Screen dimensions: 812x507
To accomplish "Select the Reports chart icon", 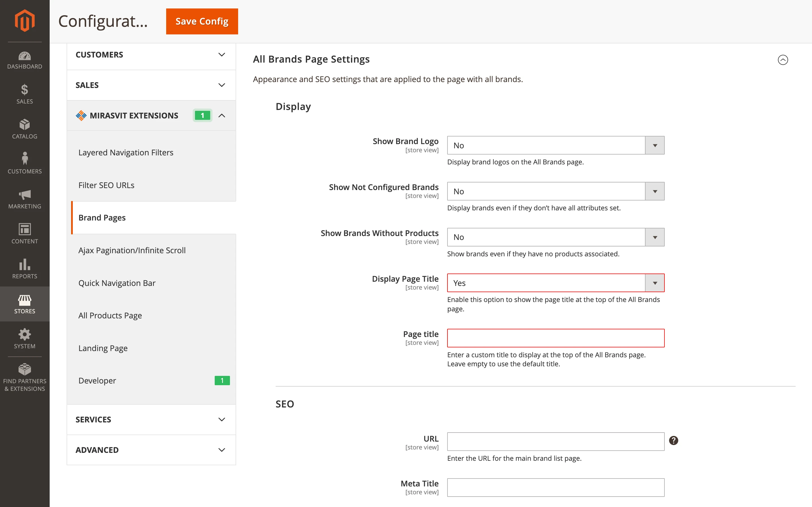I will [x=25, y=269].
